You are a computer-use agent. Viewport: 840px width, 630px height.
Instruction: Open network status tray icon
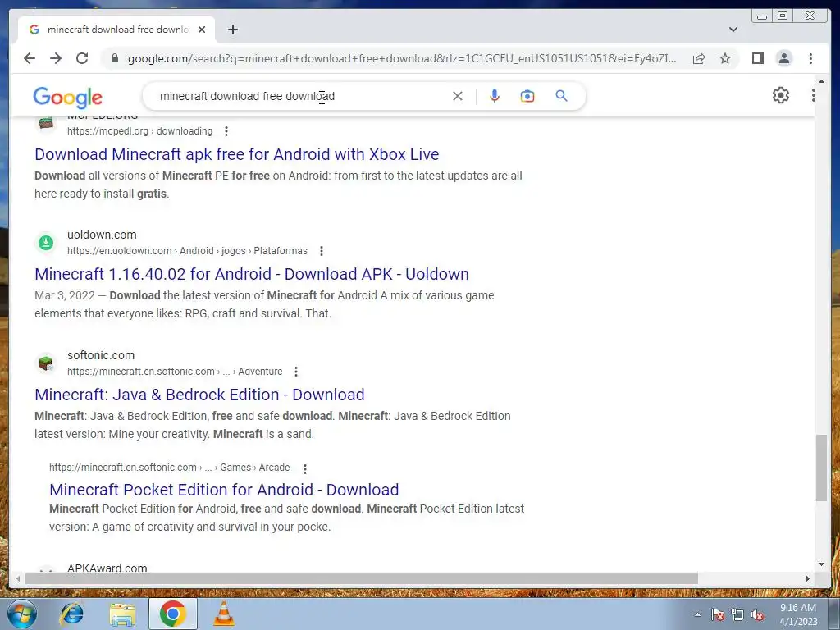point(737,614)
